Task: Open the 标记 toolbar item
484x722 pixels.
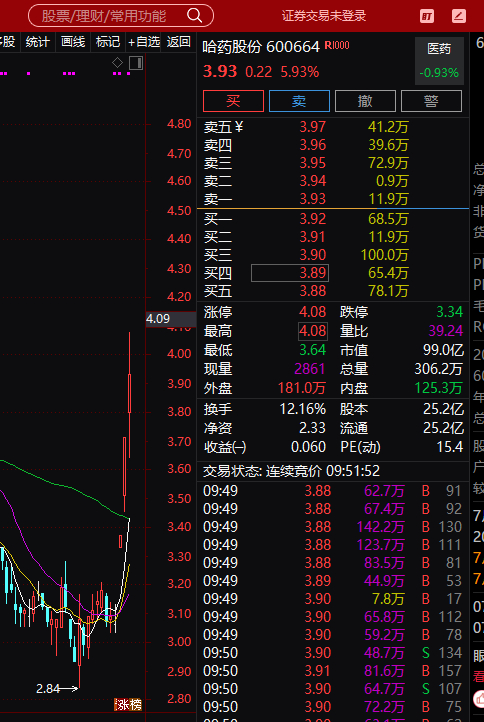Action: [108, 42]
